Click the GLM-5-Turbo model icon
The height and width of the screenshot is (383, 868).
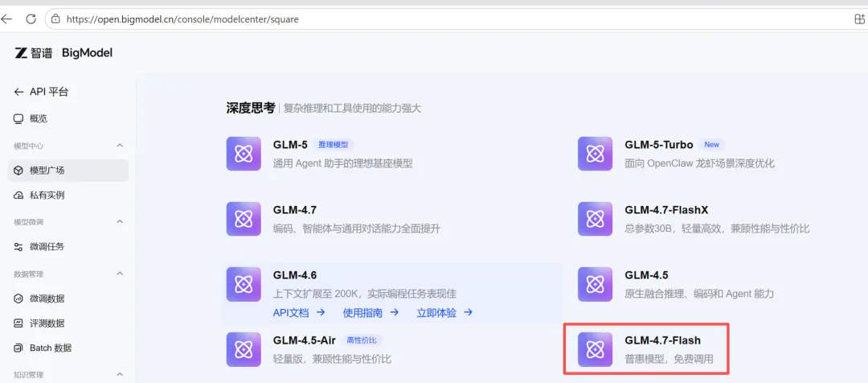595,154
